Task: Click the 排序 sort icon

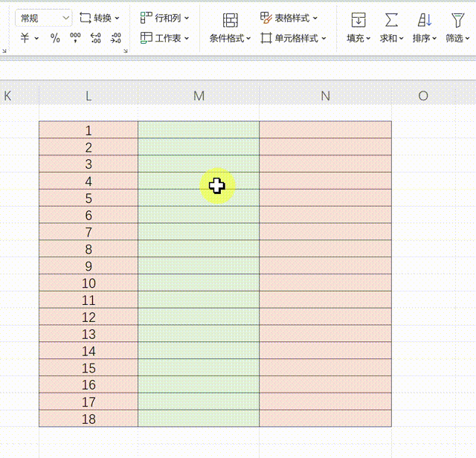Action: (425, 20)
